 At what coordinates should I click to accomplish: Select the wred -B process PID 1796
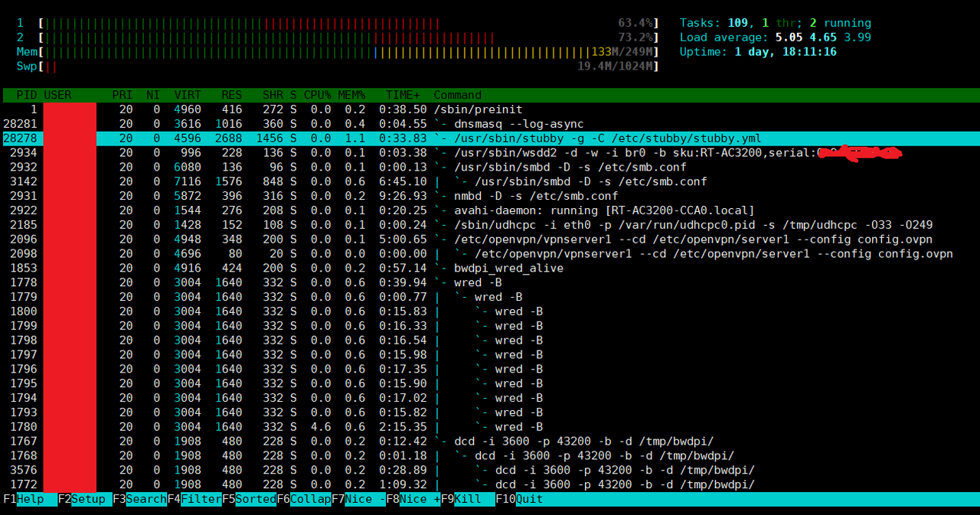[490, 369]
